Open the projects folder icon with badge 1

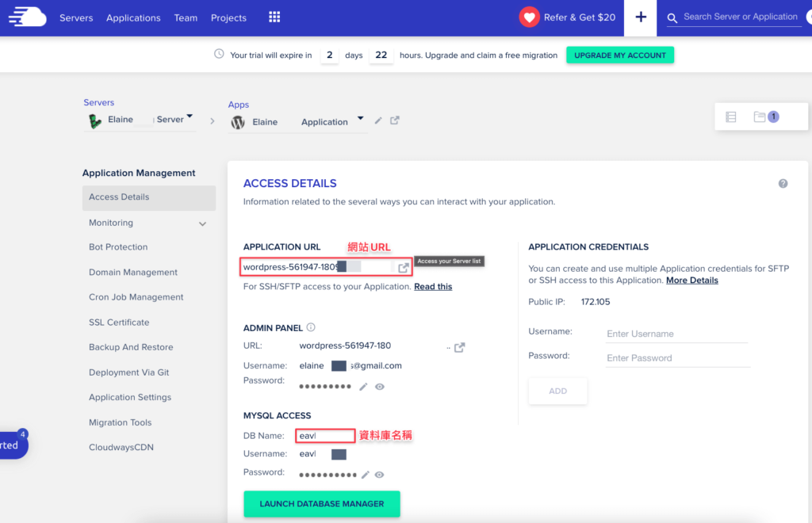pos(766,116)
